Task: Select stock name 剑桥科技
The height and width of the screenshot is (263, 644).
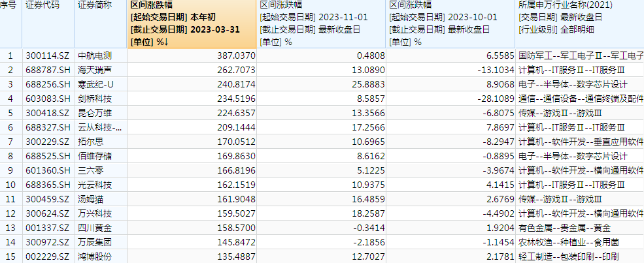Action: pos(95,99)
